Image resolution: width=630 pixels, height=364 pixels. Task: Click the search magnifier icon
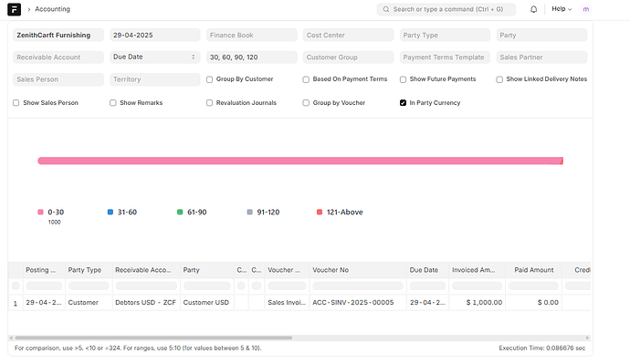click(x=385, y=9)
